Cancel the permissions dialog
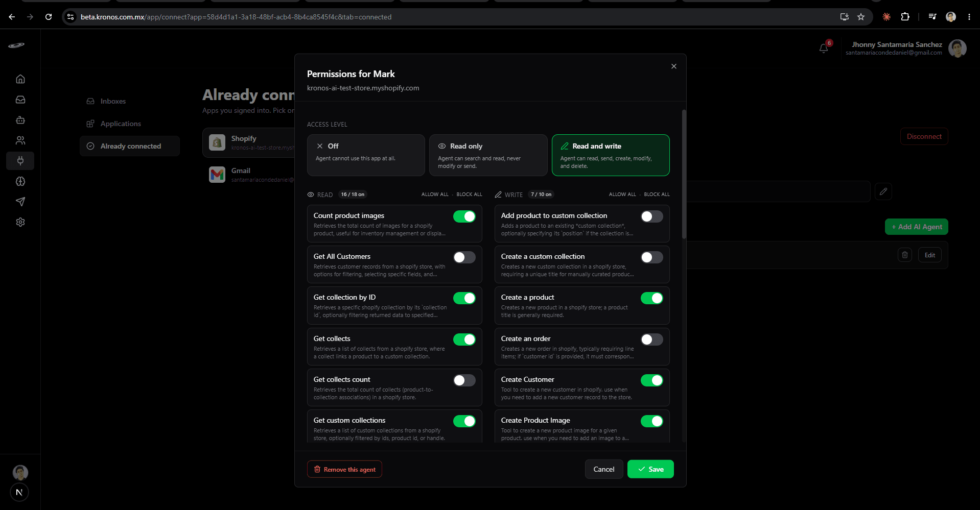 click(x=604, y=469)
